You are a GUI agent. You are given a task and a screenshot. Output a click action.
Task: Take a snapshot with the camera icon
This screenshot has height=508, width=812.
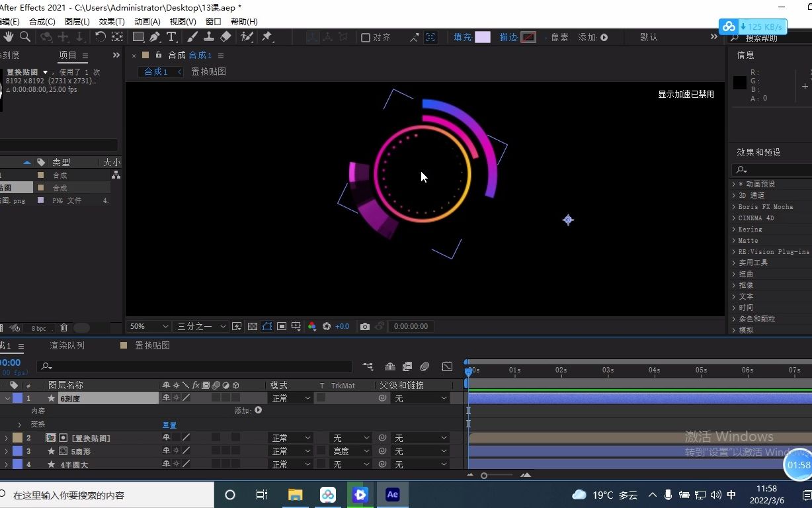point(365,326)
